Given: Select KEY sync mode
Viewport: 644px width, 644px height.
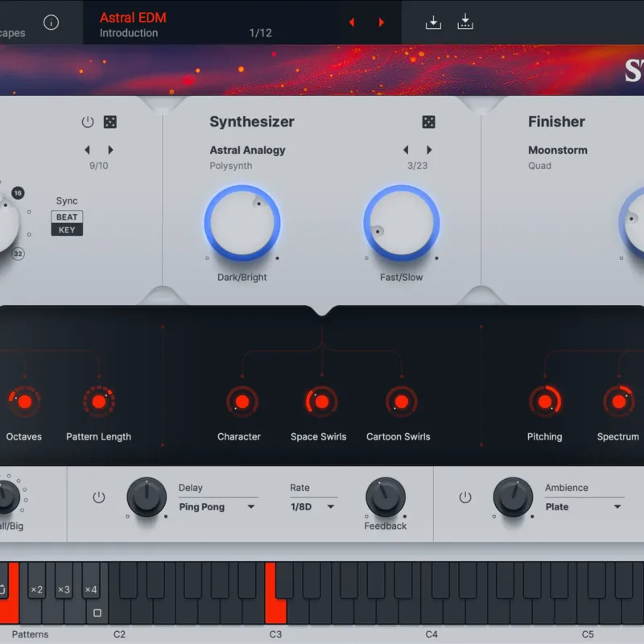Looking at the screenshot, I should (x=67, y=229).
